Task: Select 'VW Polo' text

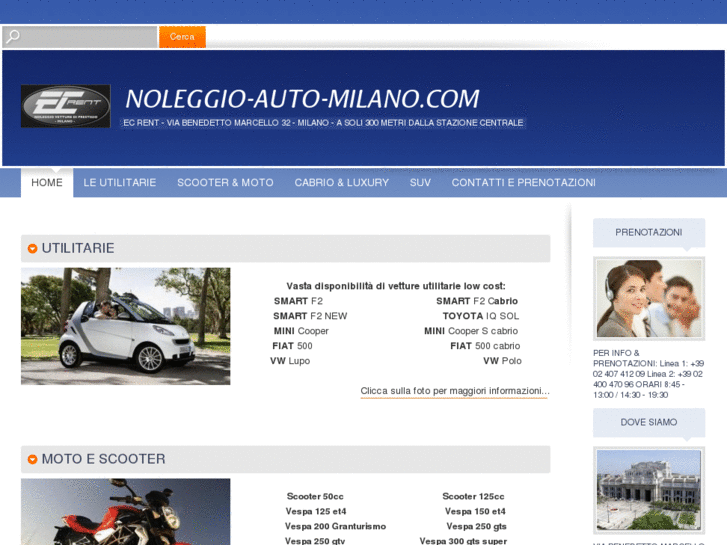Action: pyautogui.click(x=502, y=360)
